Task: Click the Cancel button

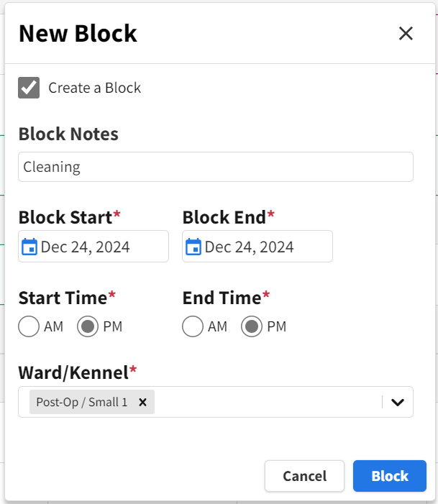Action: tap(304, 476)
